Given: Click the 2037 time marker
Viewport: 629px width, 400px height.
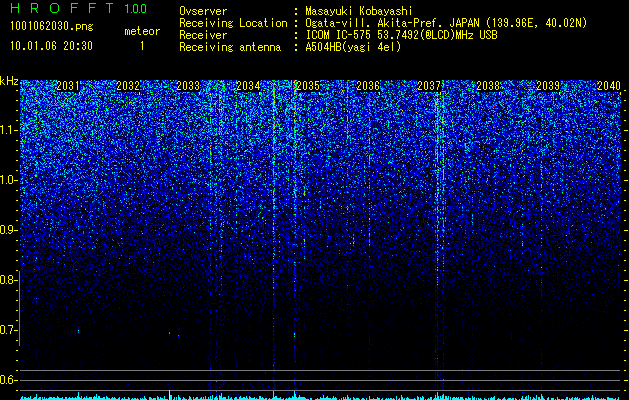Looking at the screenshot, I should [x=429, y=86].
